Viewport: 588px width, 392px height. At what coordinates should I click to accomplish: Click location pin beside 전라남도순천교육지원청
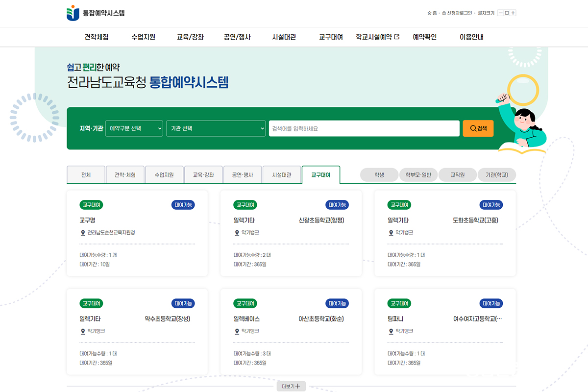[x=83, y=233]
